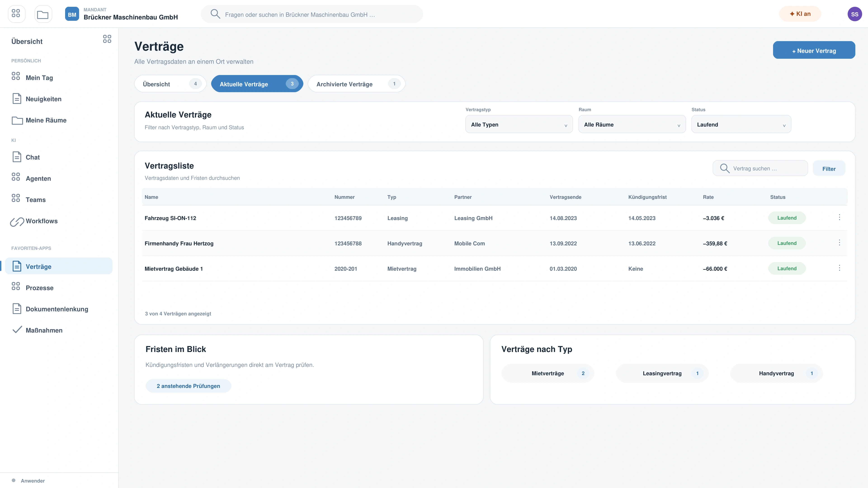
Task: Open Meine Räume in sidebar
Action: click(x=59, y=120)
